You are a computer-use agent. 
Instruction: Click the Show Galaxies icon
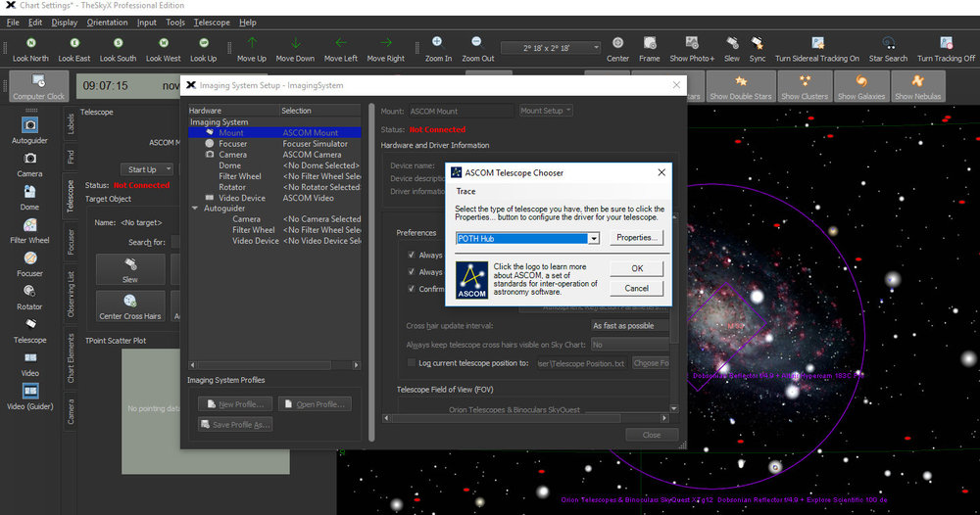pyautogui.click(x=861, y=81)
